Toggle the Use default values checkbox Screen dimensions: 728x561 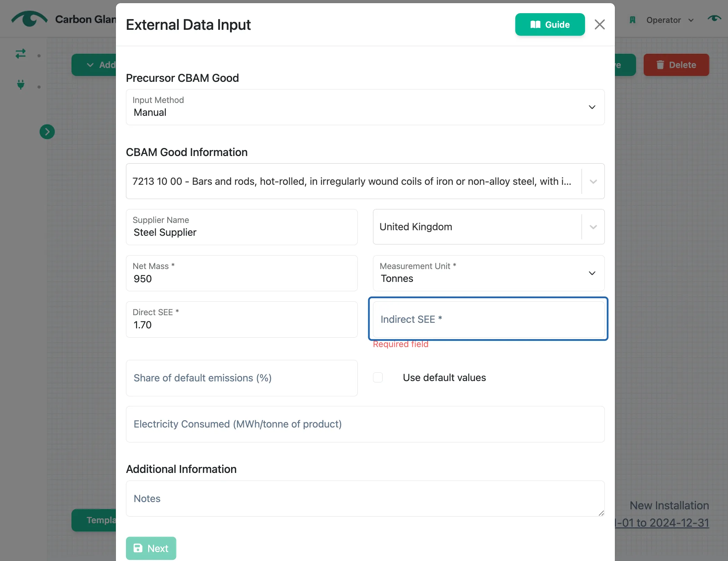click(378, 377)
